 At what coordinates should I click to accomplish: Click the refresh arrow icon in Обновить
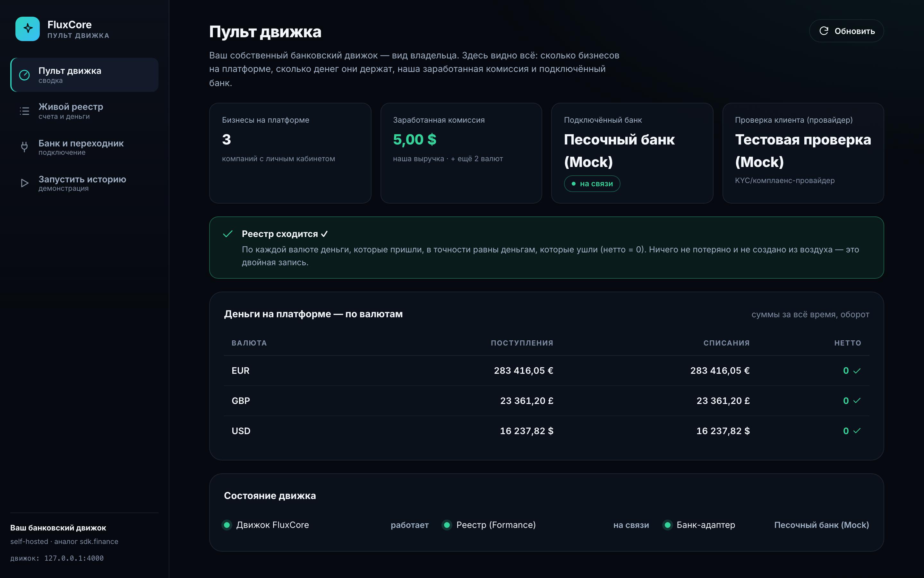point(824,31)
